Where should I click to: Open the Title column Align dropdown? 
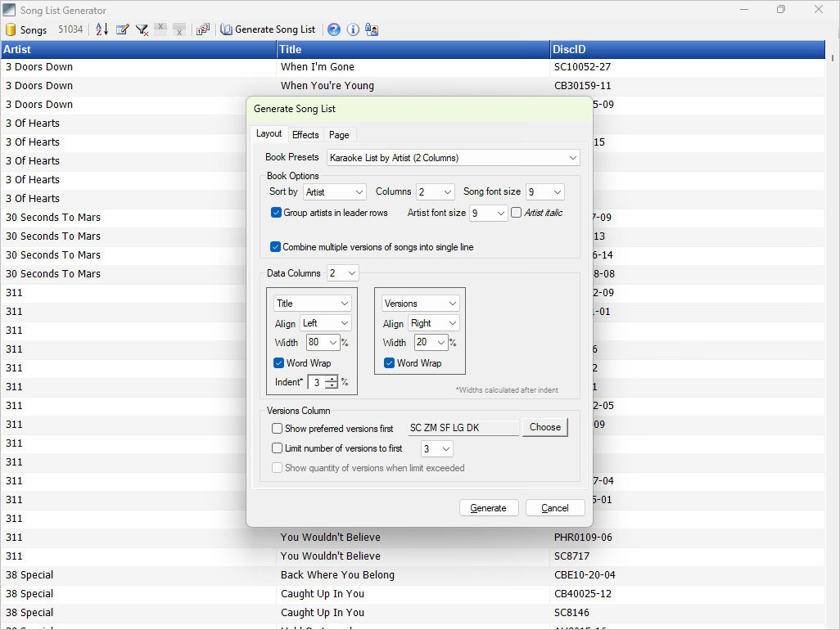click(326, 323)
